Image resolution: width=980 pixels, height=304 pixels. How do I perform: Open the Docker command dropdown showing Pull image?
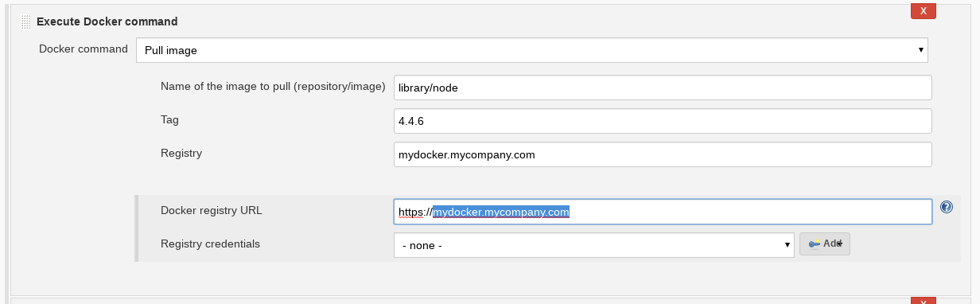point(532,50)
